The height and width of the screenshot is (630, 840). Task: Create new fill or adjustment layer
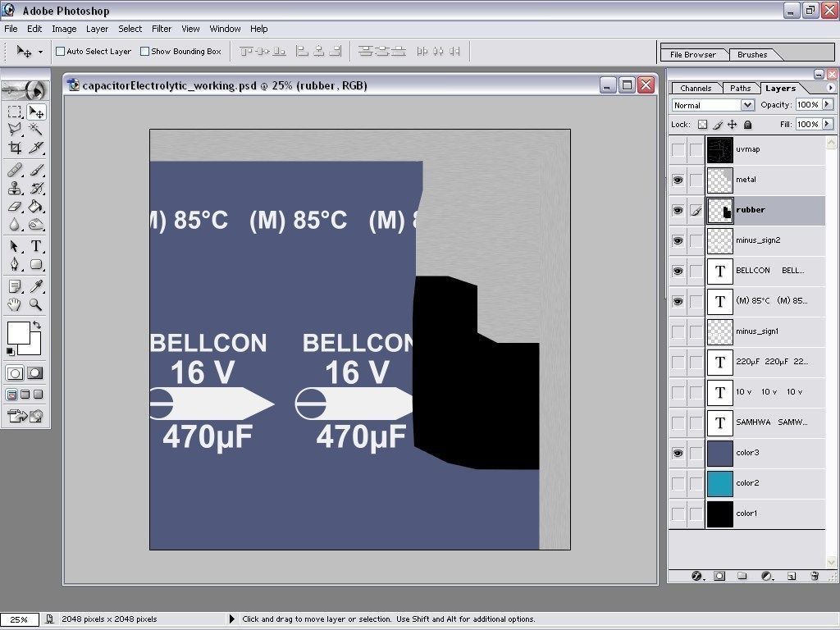pos(766,576)
